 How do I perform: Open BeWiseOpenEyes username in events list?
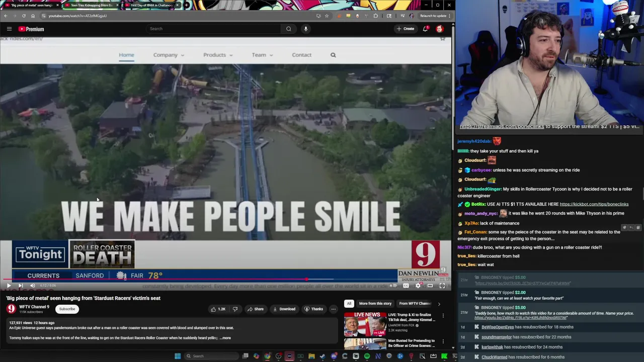498,327
